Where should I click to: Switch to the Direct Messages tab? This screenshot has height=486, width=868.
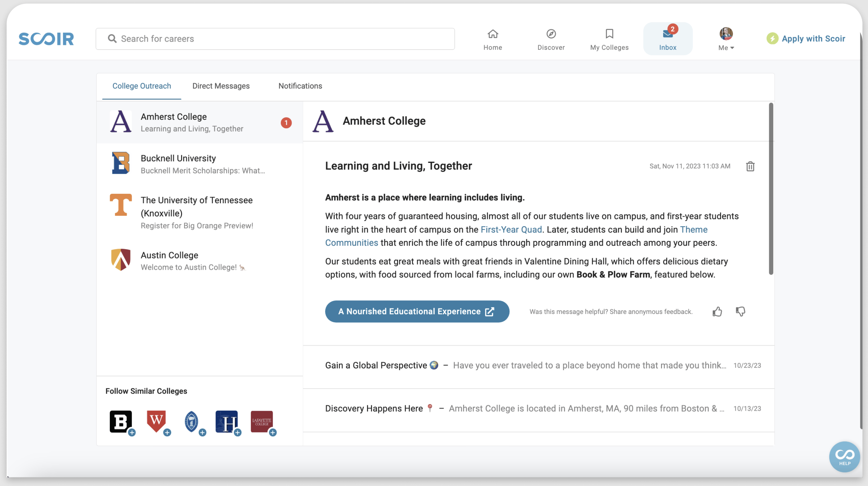pyautogui.click(x=221, y=86)
